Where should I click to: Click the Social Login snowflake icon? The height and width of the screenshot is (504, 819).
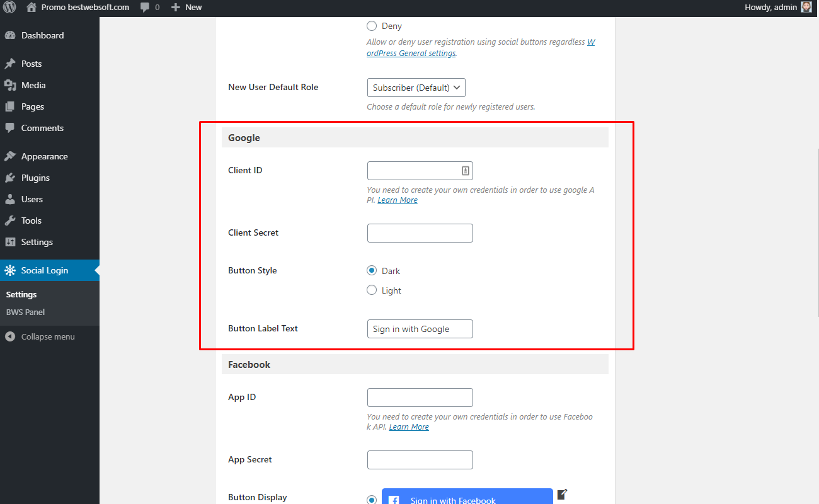pyautogui.click(x=10, y=270)
